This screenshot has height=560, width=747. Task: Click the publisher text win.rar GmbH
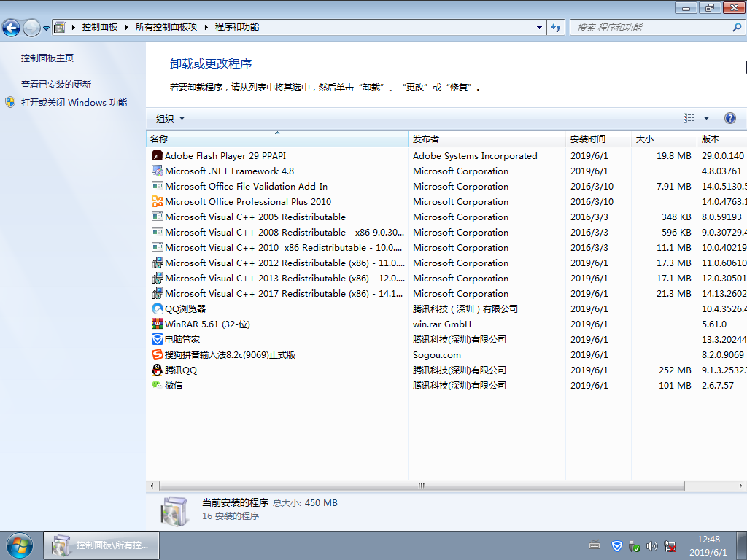point(442,324)
